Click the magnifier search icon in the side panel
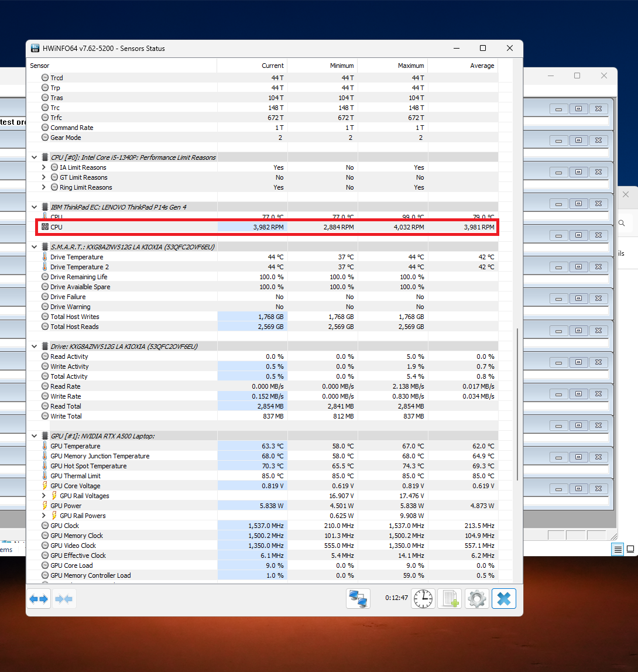The width and height of the screenshot is (638, 672). [621, 222]
